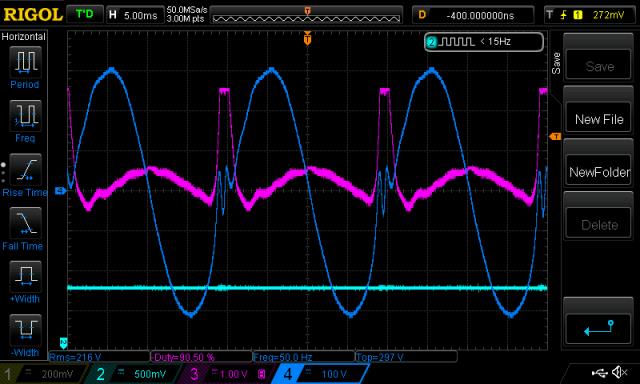Screen dimensions: 640x384
Task: Click the NewFolder button
Action: [x=599, y=172]
